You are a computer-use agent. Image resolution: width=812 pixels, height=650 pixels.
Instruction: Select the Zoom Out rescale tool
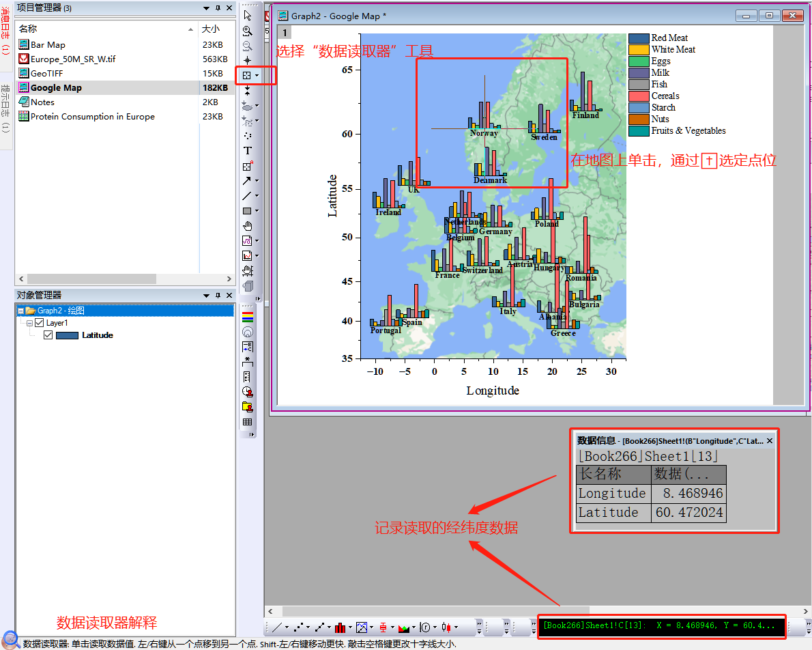[248, 46]
